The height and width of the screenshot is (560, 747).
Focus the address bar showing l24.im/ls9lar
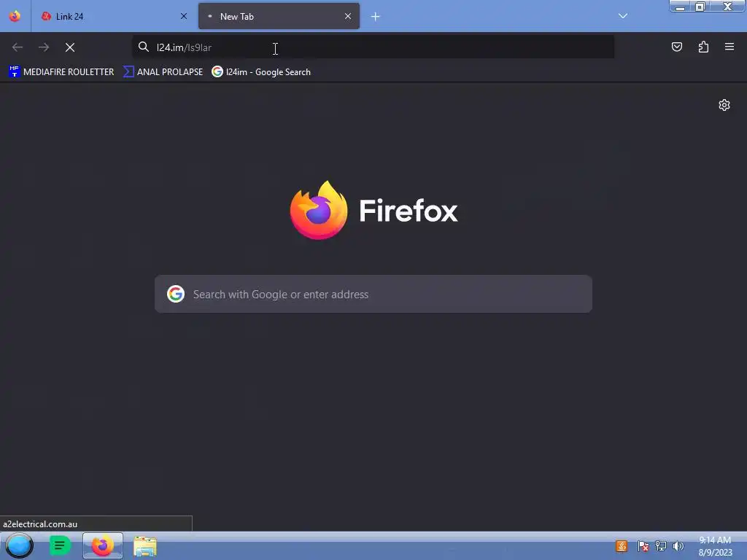pyautogui.click(x=373, y=47)
